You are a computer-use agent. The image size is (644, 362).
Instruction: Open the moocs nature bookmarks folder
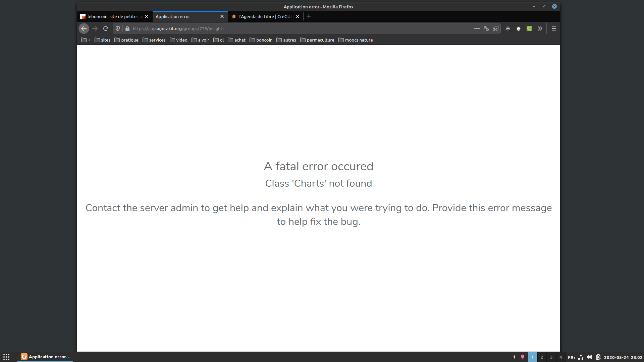pos(356,40)
